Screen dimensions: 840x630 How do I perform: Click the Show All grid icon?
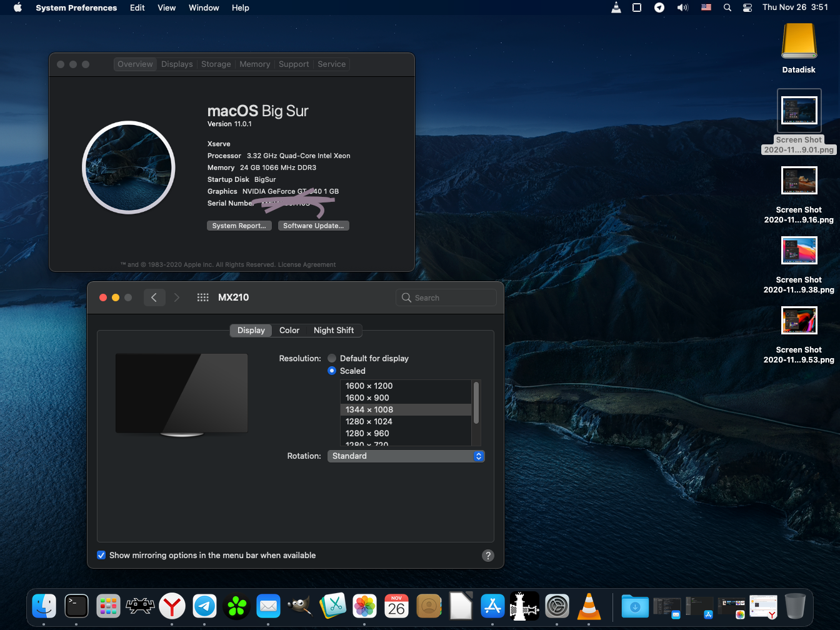202,297
